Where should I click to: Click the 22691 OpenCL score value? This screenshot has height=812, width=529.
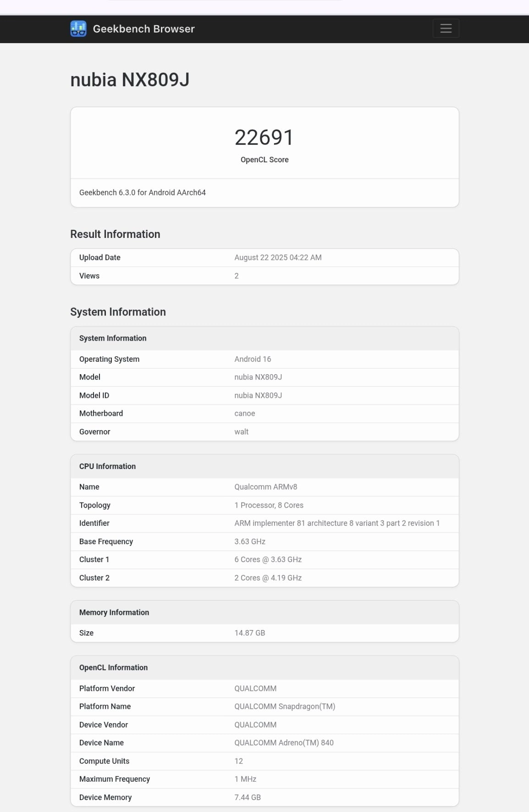(x=264, y=137)
